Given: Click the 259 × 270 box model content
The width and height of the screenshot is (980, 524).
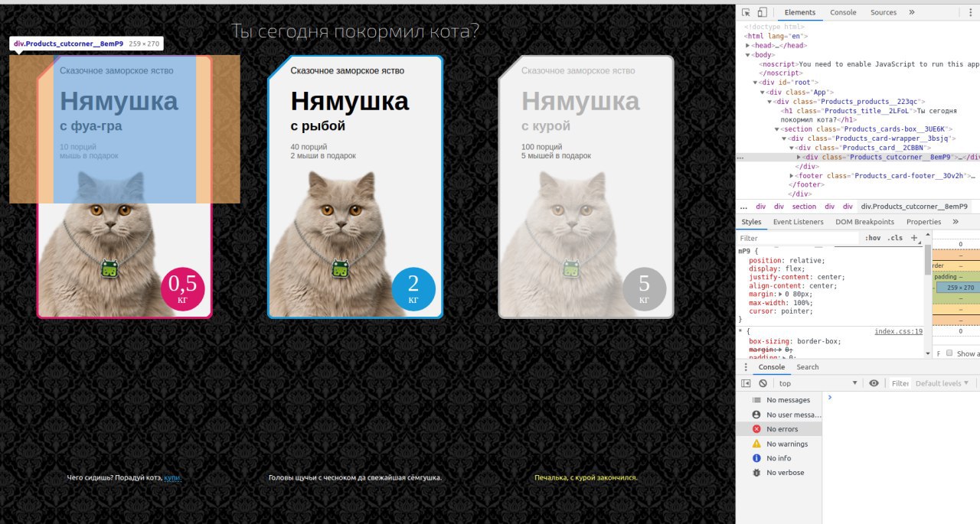Looking at the screenshot, I should tap(960, 288).
